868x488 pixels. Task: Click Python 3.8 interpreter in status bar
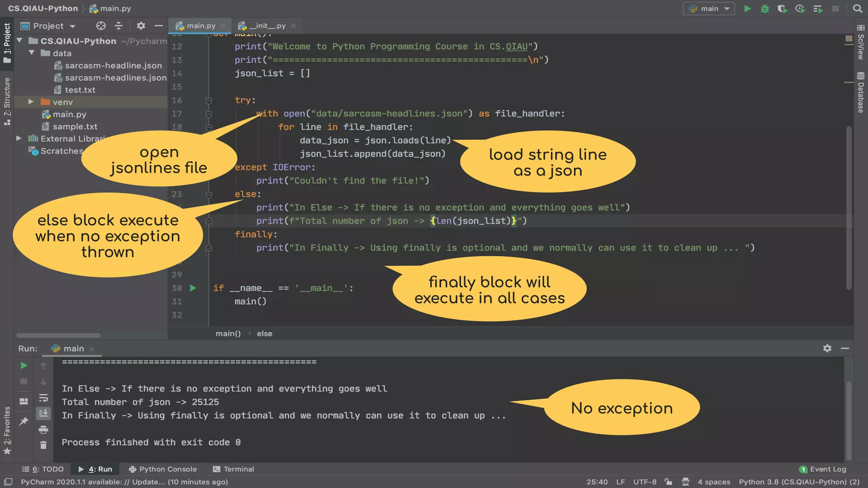(x=799, y=482)
